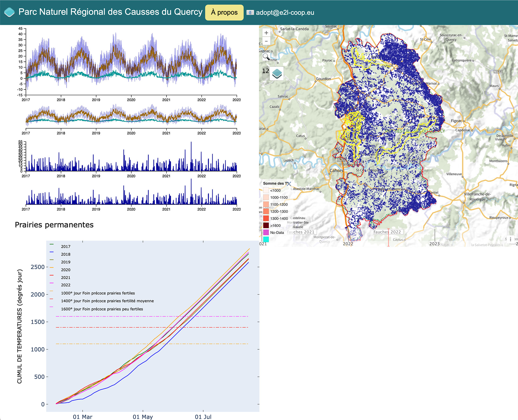518x420 pixels.
Task: Open the map attribution info button
Action: (510, 239)
